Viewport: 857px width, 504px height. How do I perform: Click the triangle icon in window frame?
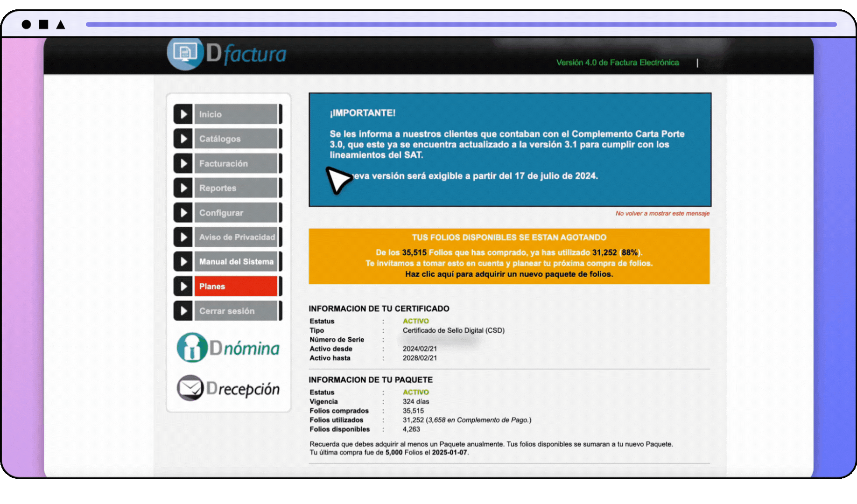(x=61, y=24)
